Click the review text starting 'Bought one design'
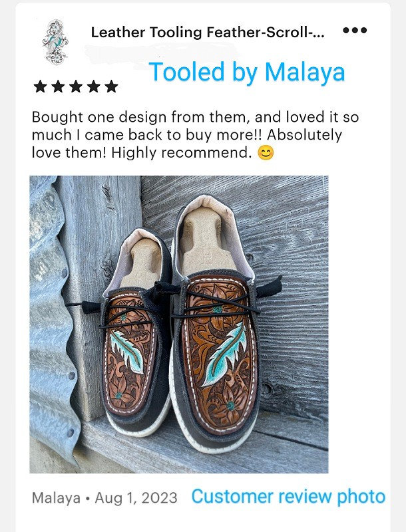Image resolution: width=406 pixels, height=532 pixels. [195, 135]
